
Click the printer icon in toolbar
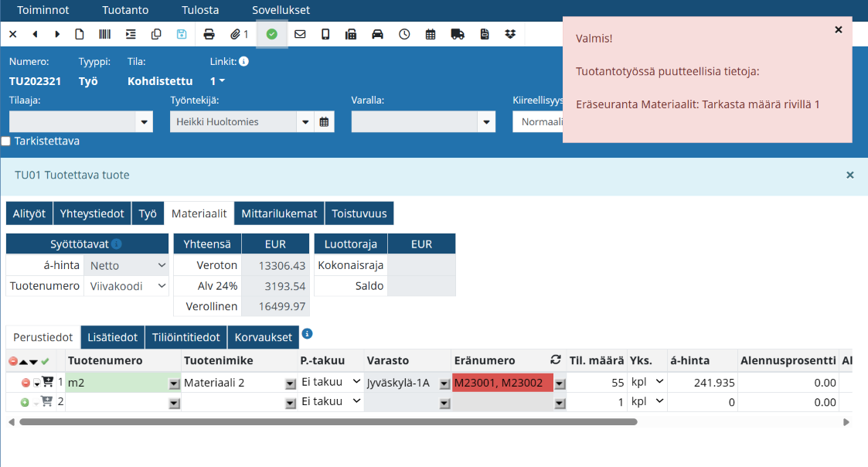(x=209, y=34)
